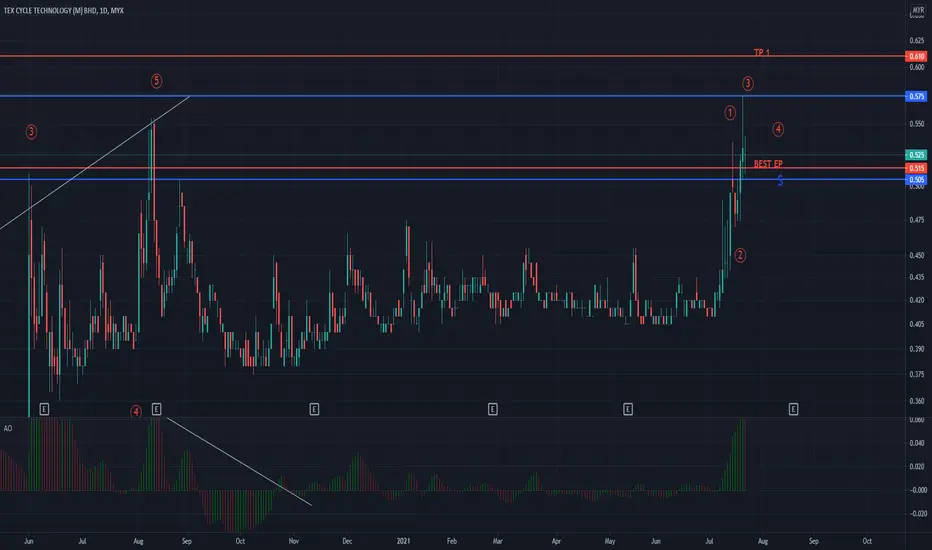Image resolution: width=932 pixels, height=550 pixels.
Task: Click the Apr label on the time axis
Action: pos(556,541)
